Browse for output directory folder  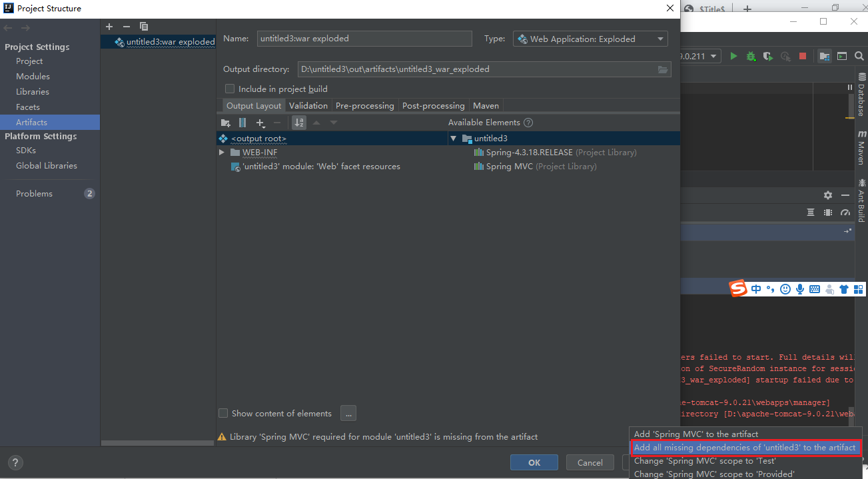pyautogui.click(x=663, y=69)
